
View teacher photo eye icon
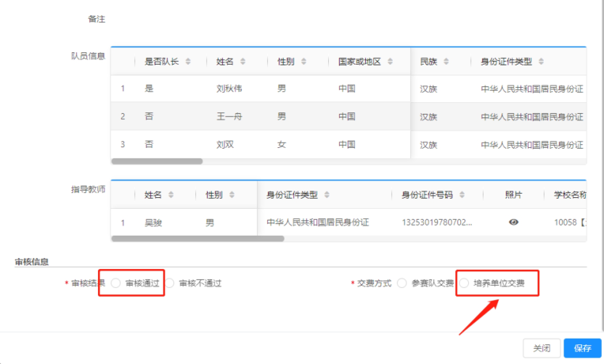[x=513, y=222]
